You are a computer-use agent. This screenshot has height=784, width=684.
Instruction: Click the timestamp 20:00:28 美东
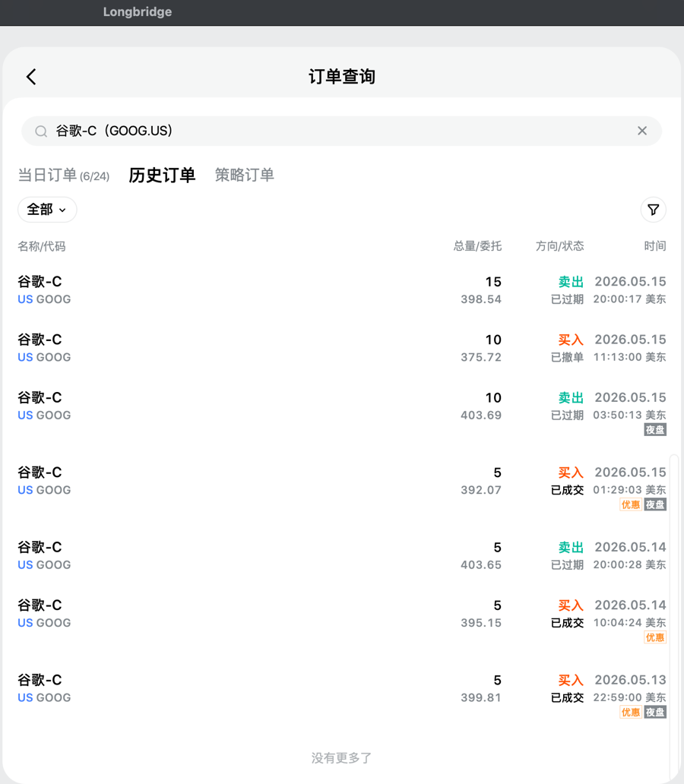629,564
